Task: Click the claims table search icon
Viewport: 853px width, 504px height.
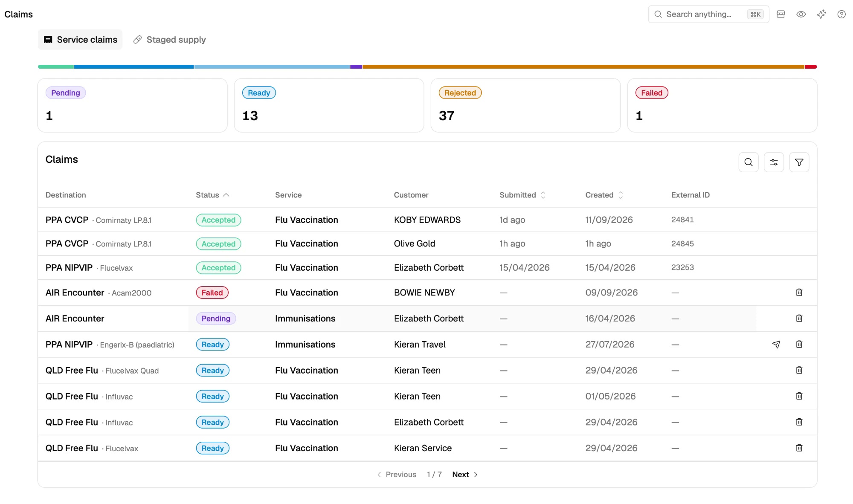Action: pos(748,162)
